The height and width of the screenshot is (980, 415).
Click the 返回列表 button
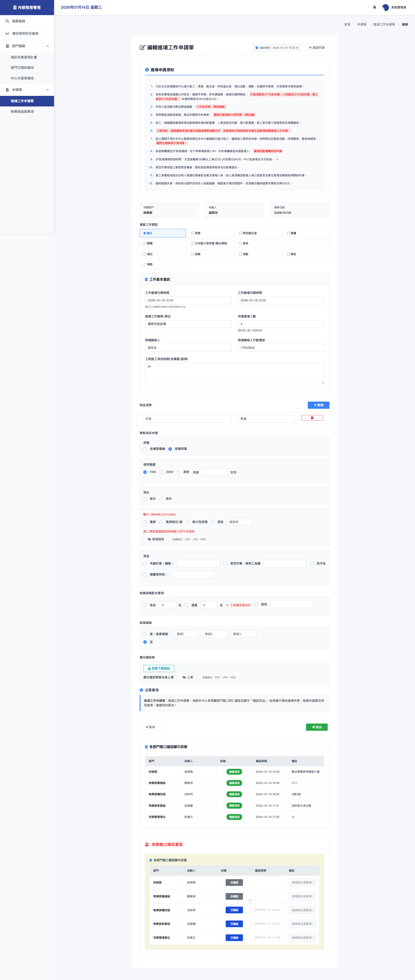[317, 48]
